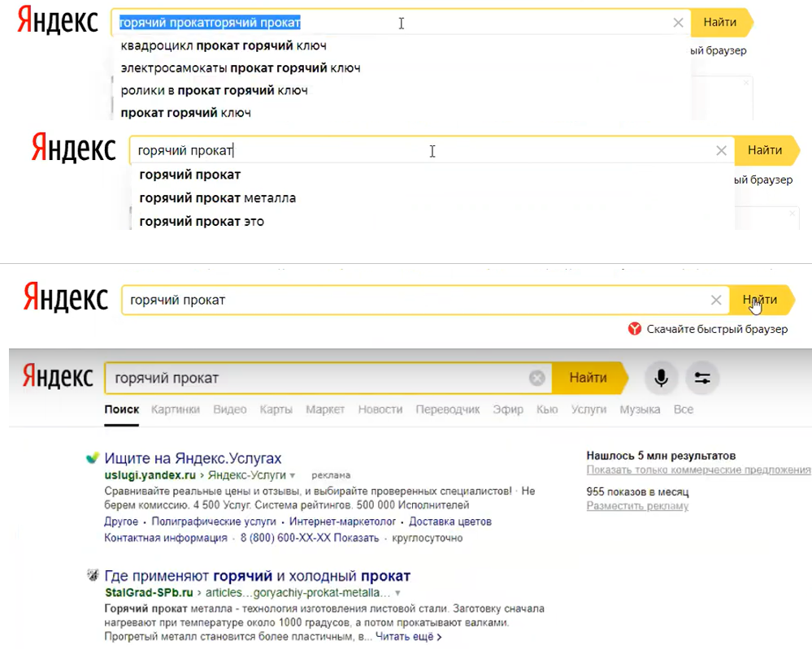Clear the query with the round gray X

(536, 378)
